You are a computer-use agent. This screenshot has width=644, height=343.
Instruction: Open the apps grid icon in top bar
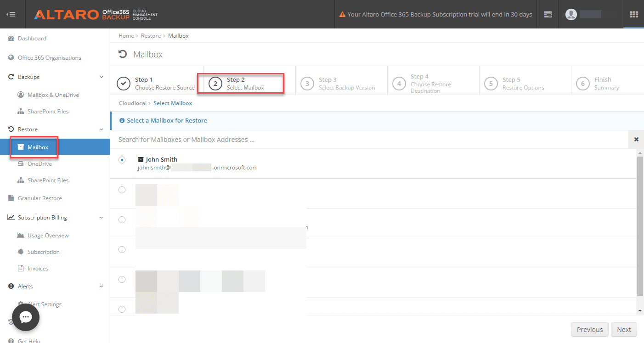pyautogui.click(x=634, y=14)
